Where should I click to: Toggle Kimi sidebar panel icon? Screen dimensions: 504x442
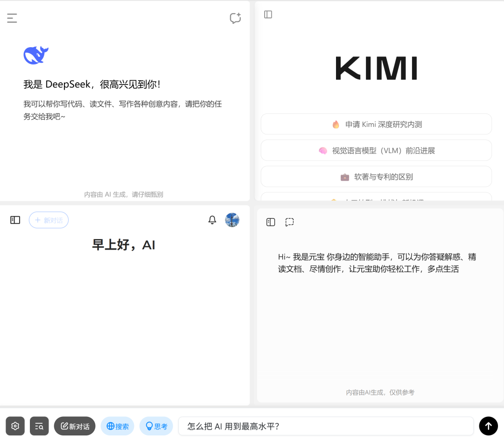pos(268,14)
